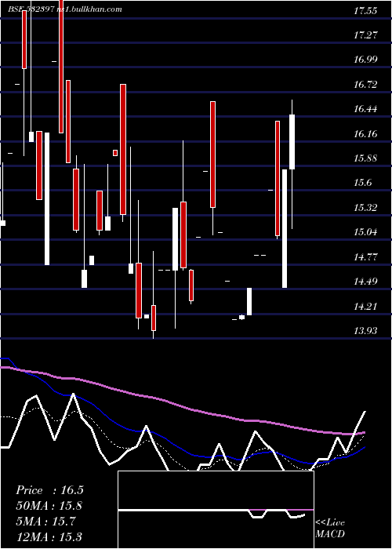
Task: Click the MACD inset panel box
Action: (216, 510)
